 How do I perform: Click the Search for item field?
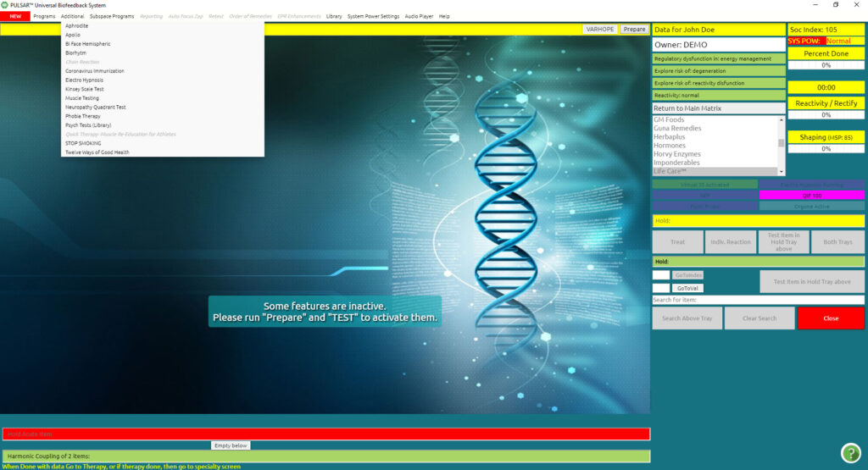tap(758, 300)
